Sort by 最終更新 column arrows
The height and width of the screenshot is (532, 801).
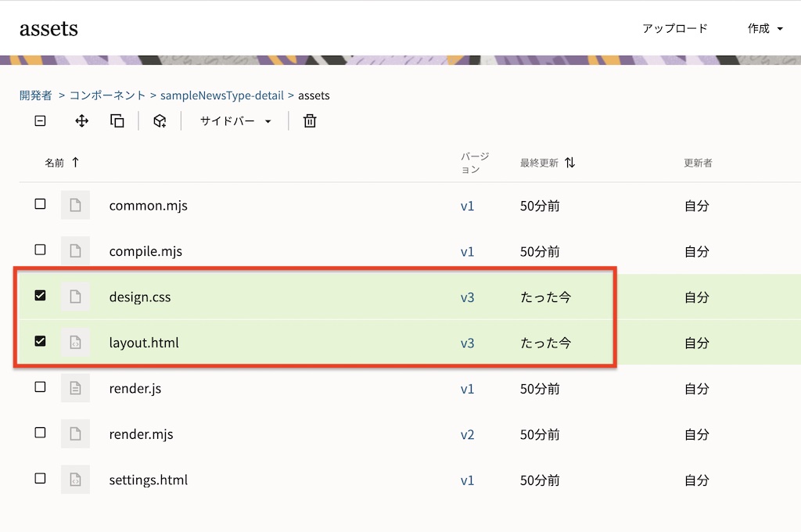click(x=570, y=163)
